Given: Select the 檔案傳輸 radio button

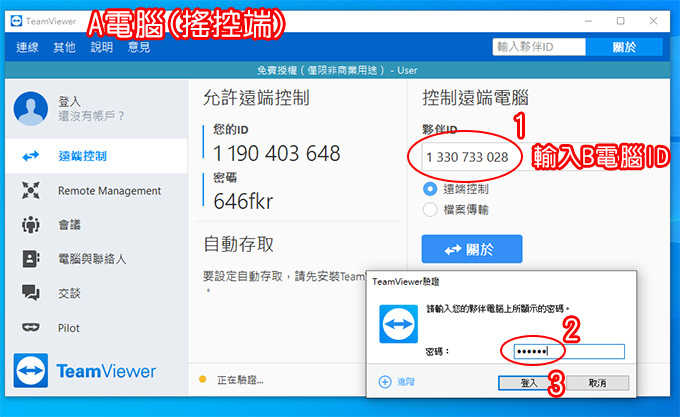Looking at the screenshot, I should click(x=430, y=210).
